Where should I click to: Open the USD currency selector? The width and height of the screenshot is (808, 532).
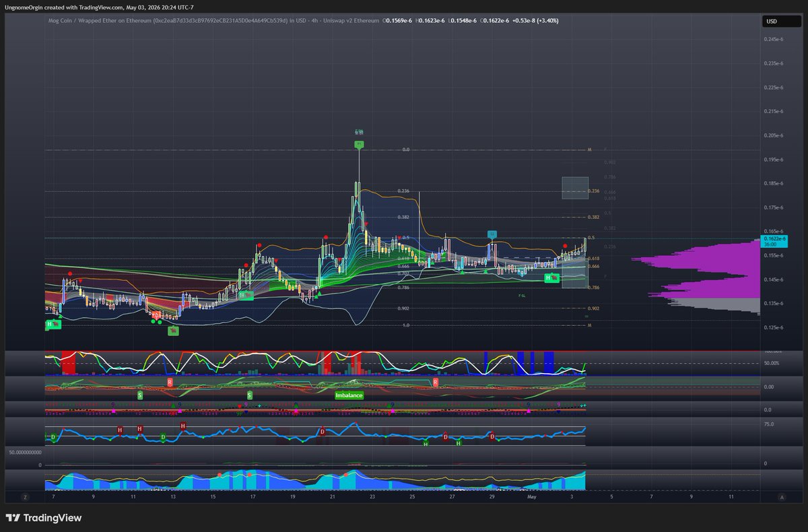782,22
